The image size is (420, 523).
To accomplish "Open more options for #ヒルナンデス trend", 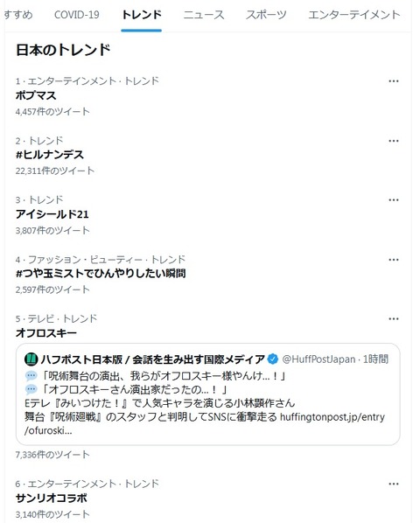I will pos(393,141).
